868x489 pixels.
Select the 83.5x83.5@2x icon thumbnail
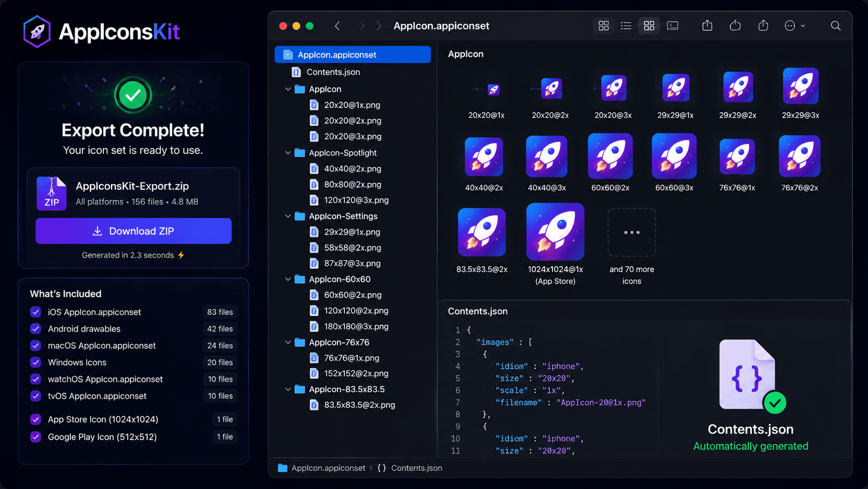coord(482,232)
